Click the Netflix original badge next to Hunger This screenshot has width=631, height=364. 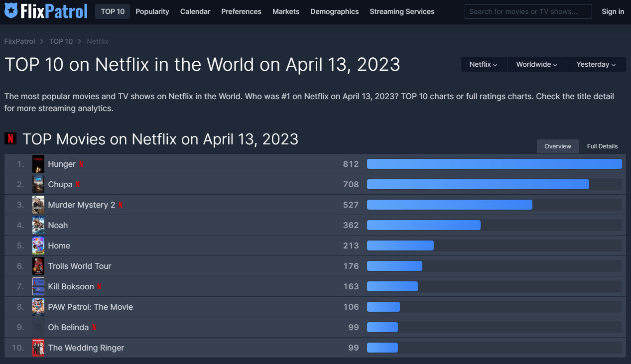point(81,164)
